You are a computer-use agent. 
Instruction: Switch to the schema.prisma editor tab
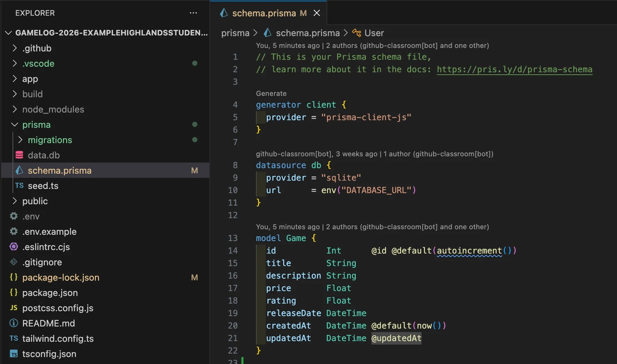pos(264,13)
